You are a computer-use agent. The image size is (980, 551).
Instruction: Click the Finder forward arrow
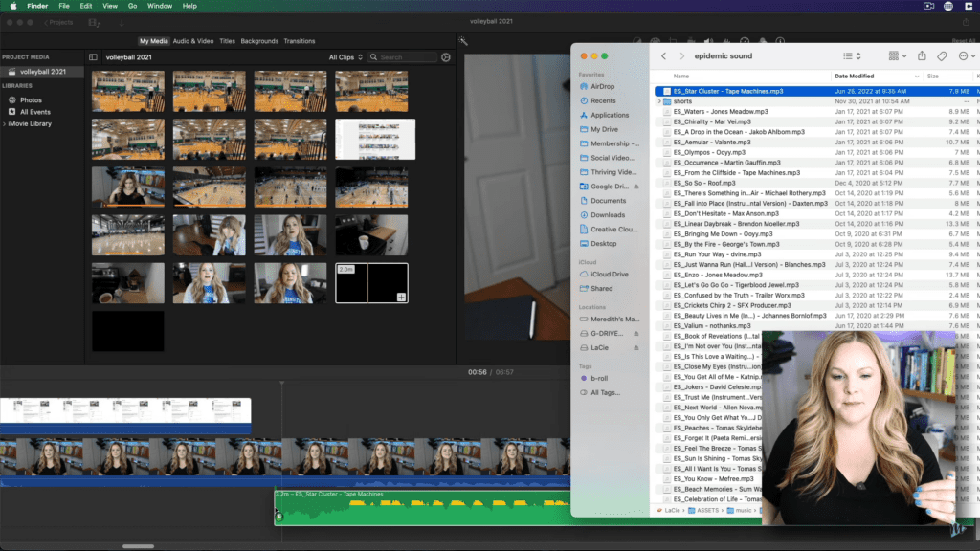tap(681, 56)
